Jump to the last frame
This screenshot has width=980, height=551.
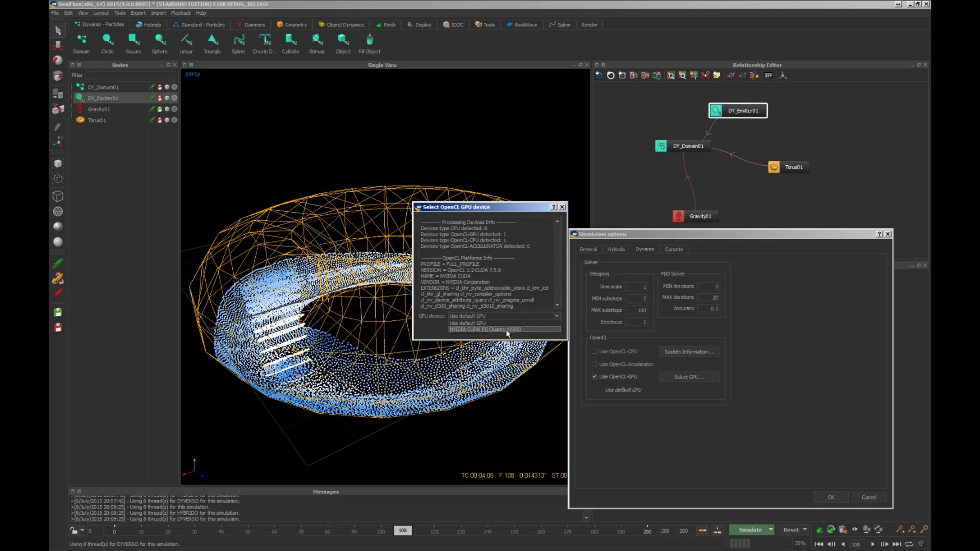point(897,544)
